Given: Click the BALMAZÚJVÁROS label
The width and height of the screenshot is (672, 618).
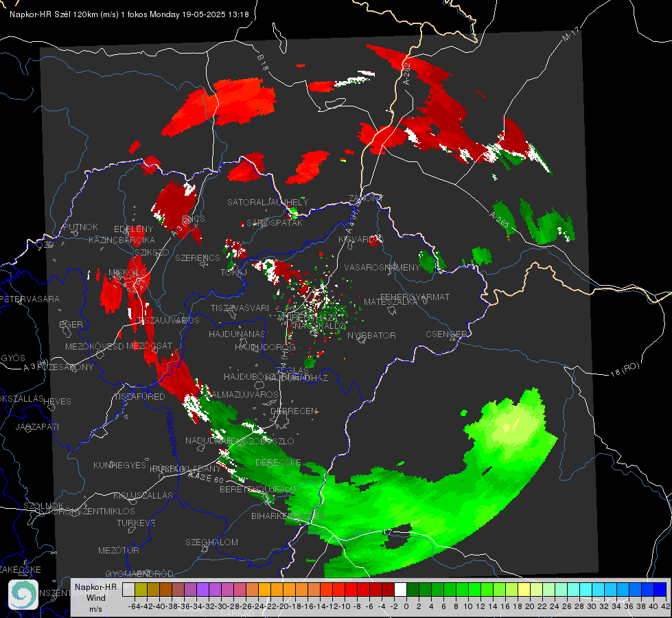Looking at the screenshot, I should pyautogui.click(x=242, y=394).
